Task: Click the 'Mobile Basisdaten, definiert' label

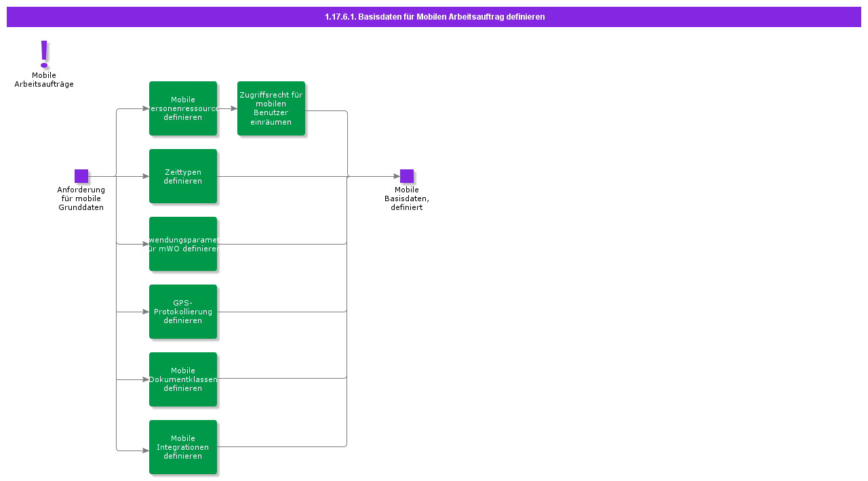Action: [x=407, y=198]
